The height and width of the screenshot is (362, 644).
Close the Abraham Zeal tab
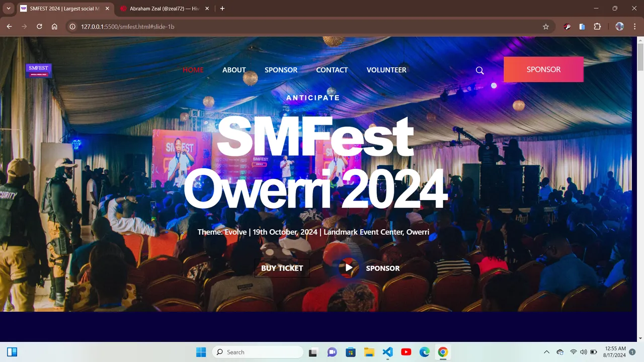[207, 9]
